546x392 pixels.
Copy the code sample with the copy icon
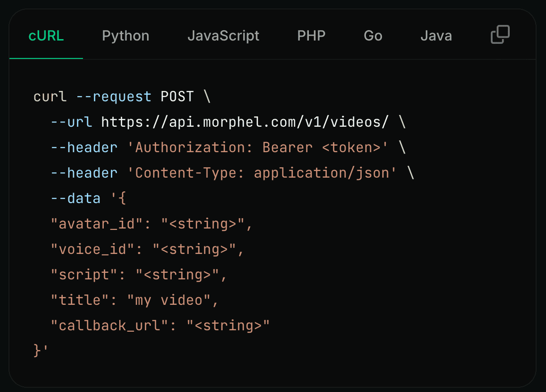coord(500,34)
